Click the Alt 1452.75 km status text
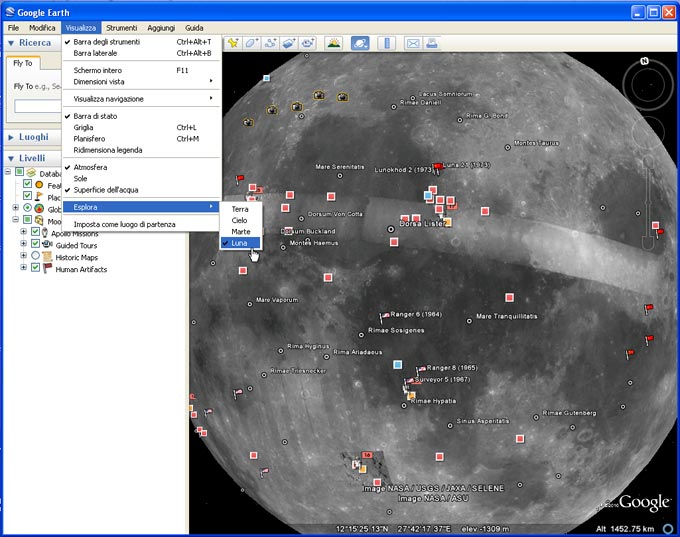Image resolution: width=680 pixels, height=537 pixels. [624, 529]
